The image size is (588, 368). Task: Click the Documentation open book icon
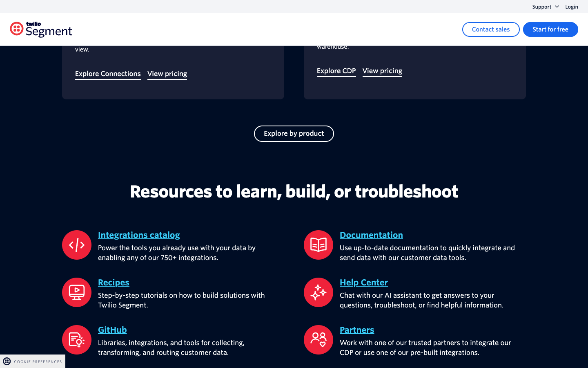coord(318,245)
